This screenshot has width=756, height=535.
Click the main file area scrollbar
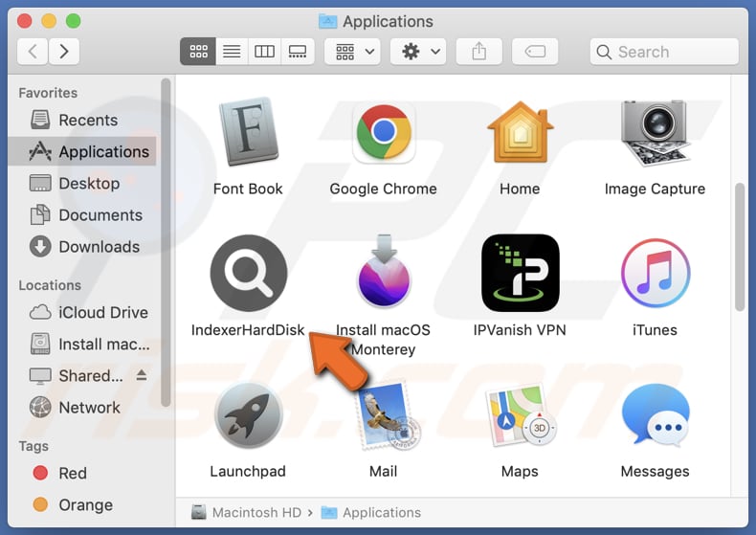tap(740, 247)
